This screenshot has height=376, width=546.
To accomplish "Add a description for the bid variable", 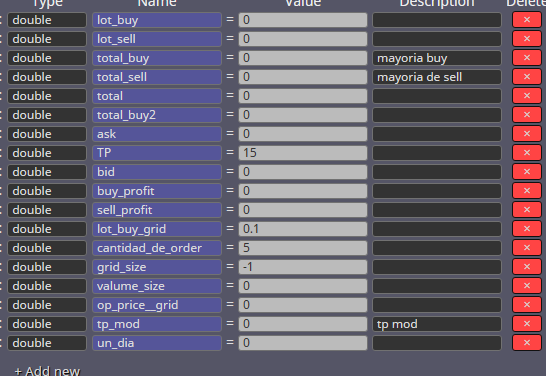I will tap(437, 172).
